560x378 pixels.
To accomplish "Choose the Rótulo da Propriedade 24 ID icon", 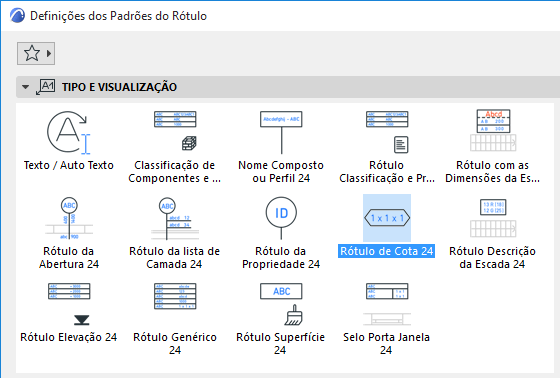I will tap(281, 218).
